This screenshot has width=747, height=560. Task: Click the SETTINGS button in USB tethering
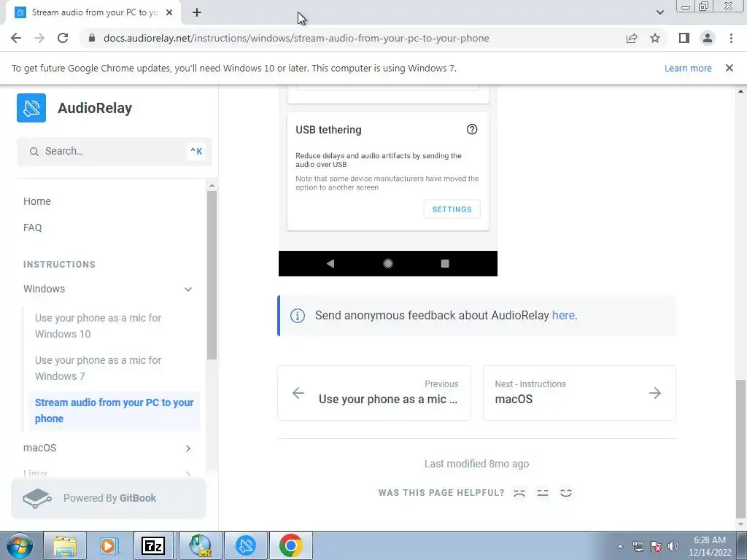(x=452, y=209)
